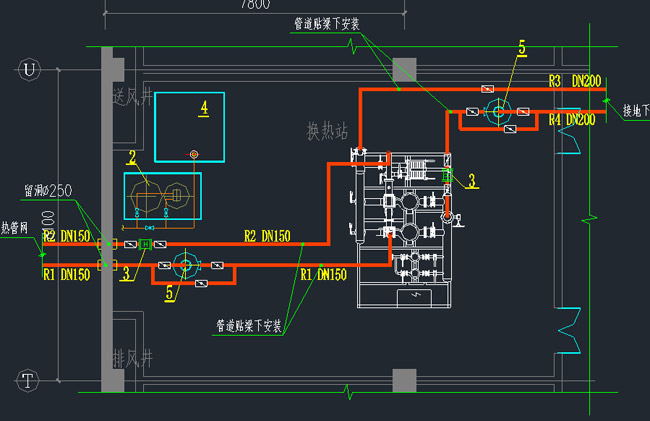This screenshot has width=650, height=421.
Task: Click the pump symbol on the R1 bypass loop
Action: 183,266
